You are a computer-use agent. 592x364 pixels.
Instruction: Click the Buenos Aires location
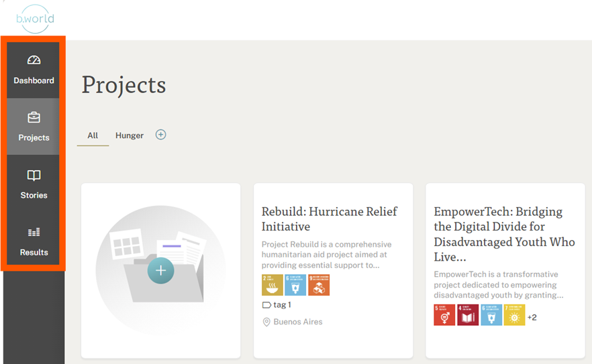pos(293,322)
